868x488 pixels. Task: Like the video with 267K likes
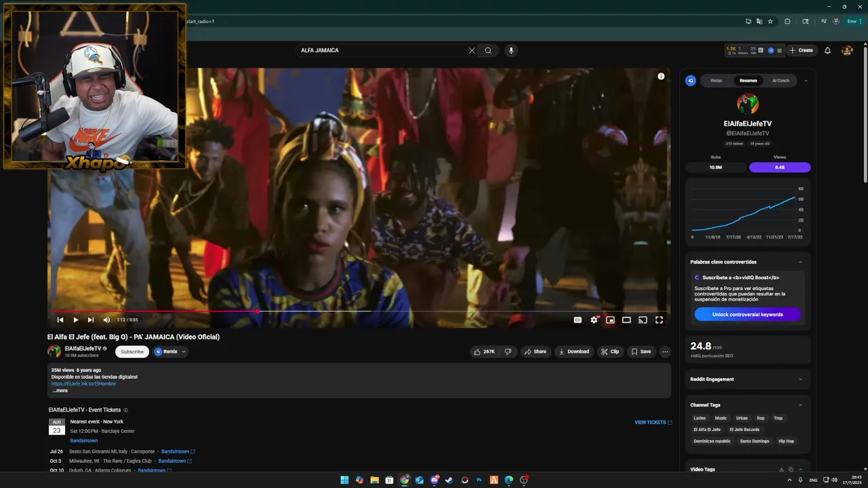click(484, 352)
